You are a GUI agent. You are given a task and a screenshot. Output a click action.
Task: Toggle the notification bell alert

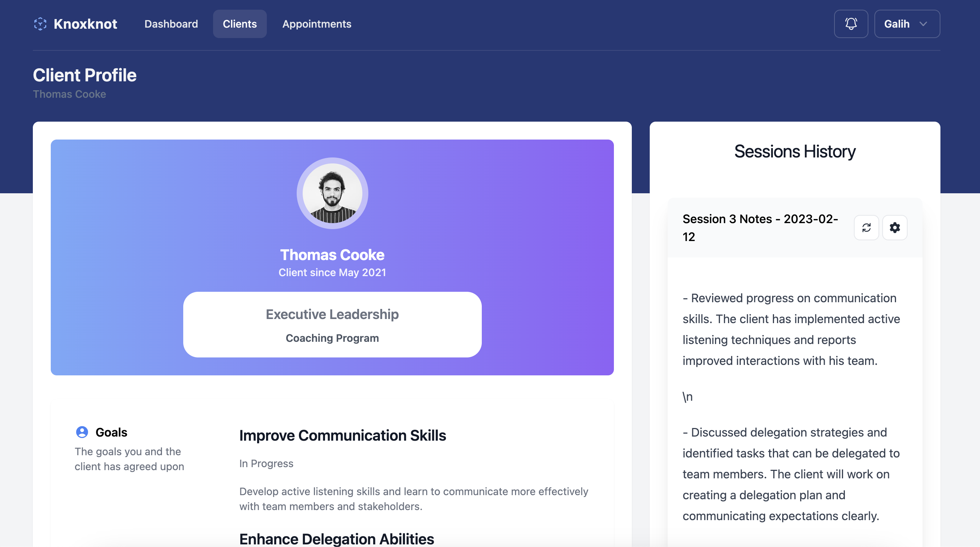(x=850, y=24)
